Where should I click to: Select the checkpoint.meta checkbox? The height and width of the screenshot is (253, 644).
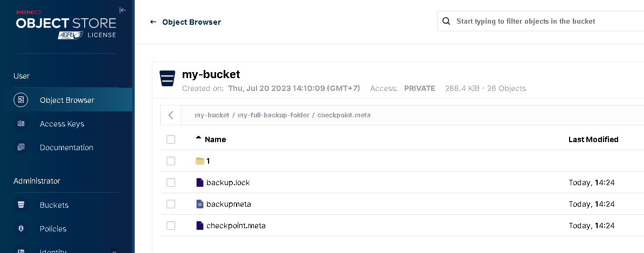(171, 226)
